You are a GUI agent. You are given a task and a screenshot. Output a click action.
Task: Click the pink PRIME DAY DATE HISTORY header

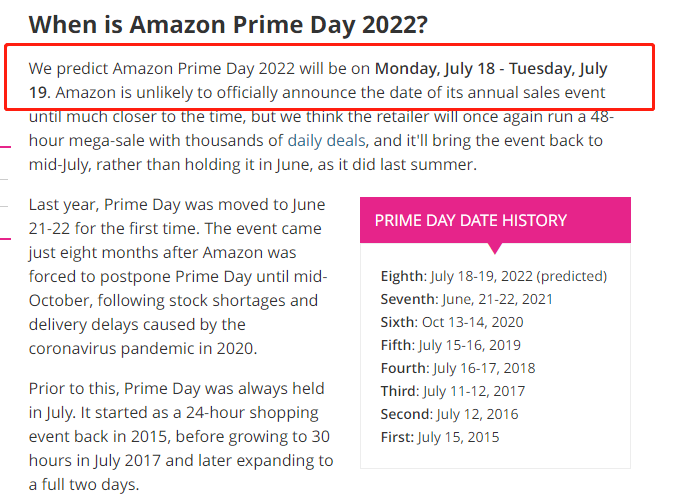tap(495, 220)
